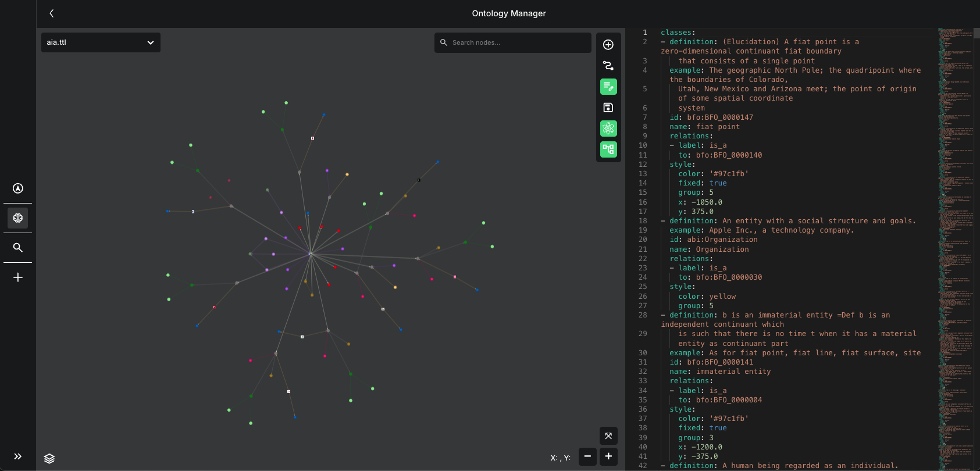The height and width of the screenshot is (471, 980).
Task: Click the code minimap on the right
Action: click(x=956, y=249)
